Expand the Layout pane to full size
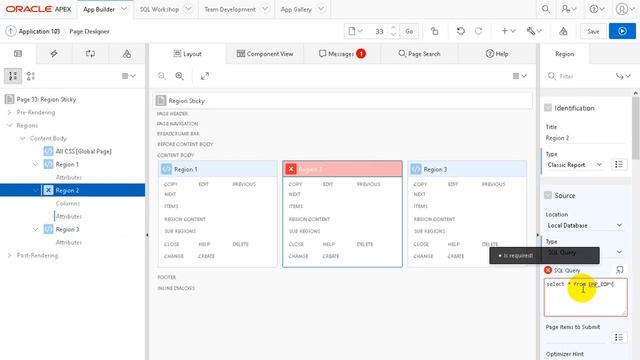This screenshot has width=640, height=360. pos(205,76)
